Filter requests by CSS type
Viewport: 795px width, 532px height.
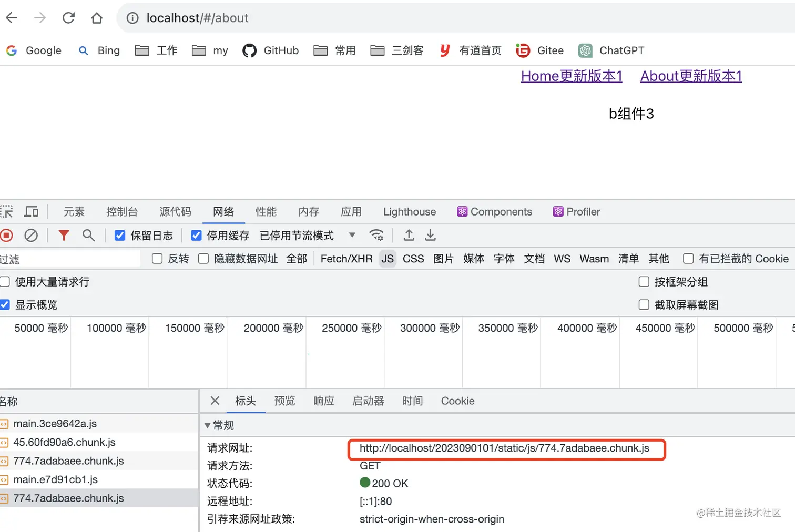(x=413, y=259)
